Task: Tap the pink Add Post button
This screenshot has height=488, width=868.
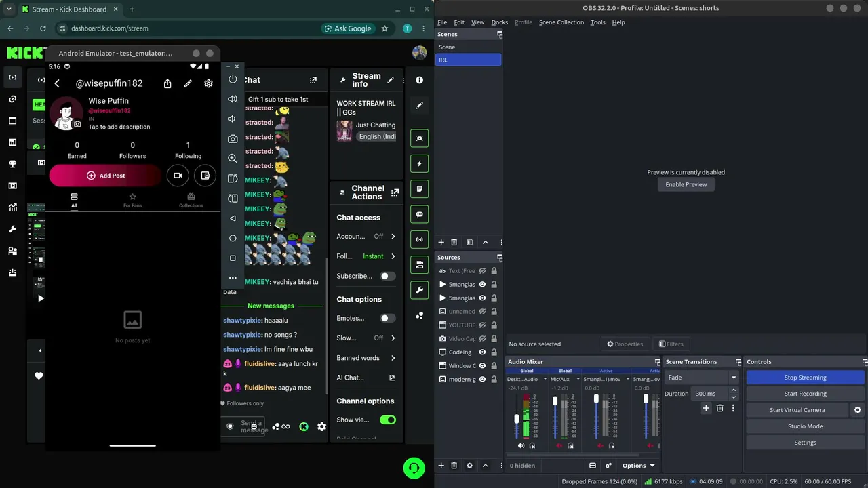Action: [x=105, y=176]
